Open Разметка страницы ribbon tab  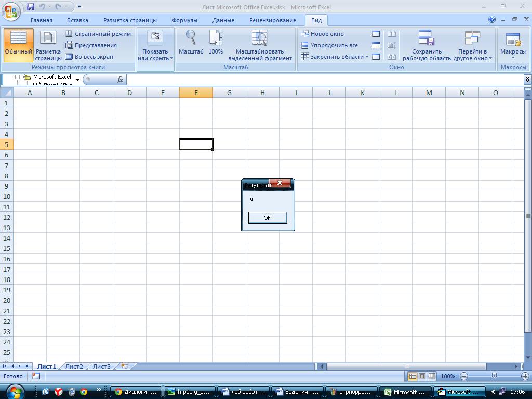tap(130, 20)
